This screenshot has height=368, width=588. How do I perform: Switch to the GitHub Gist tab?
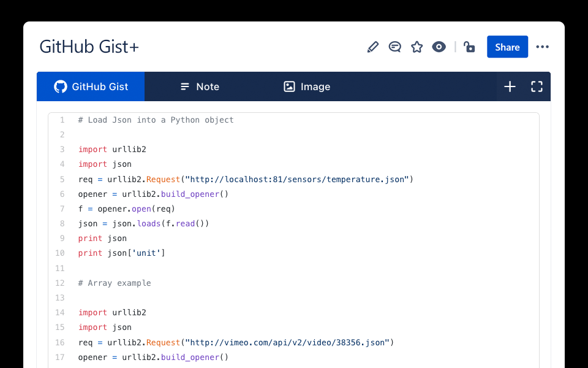click(91, 86)
